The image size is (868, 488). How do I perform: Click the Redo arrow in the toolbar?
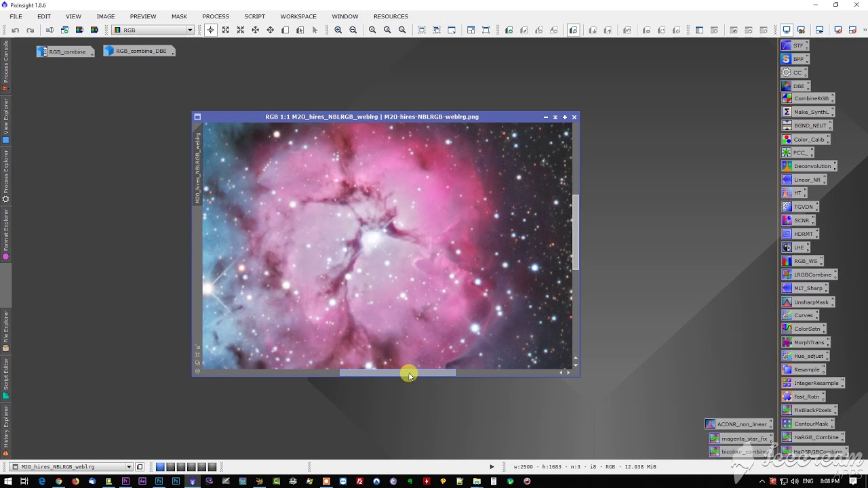tap(30, 30)
